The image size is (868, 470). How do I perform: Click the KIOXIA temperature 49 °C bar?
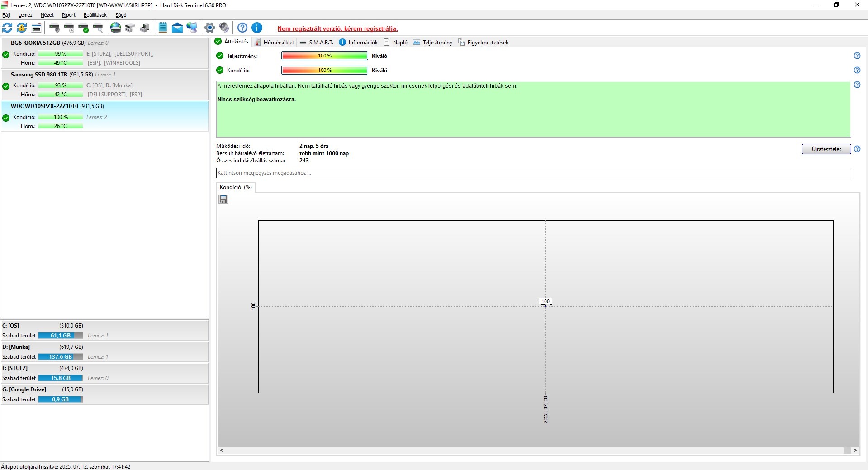(x=61, y=63)
